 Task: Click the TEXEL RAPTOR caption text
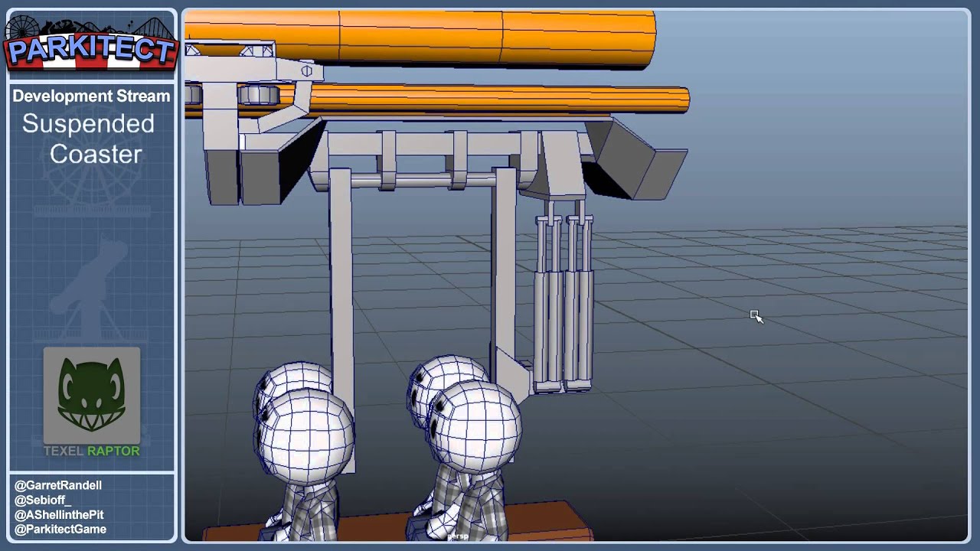click(x=92, y=451)
